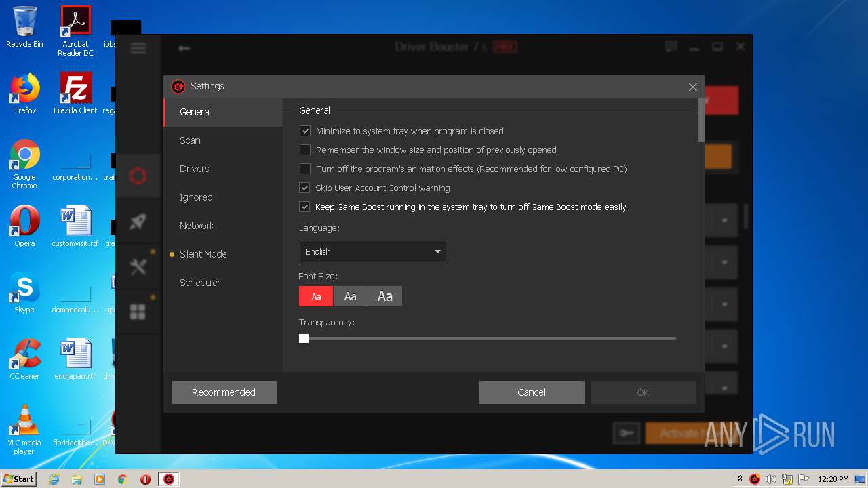Open Chrome from the taskbar
The image size is (868, 488).
(122, 479)
